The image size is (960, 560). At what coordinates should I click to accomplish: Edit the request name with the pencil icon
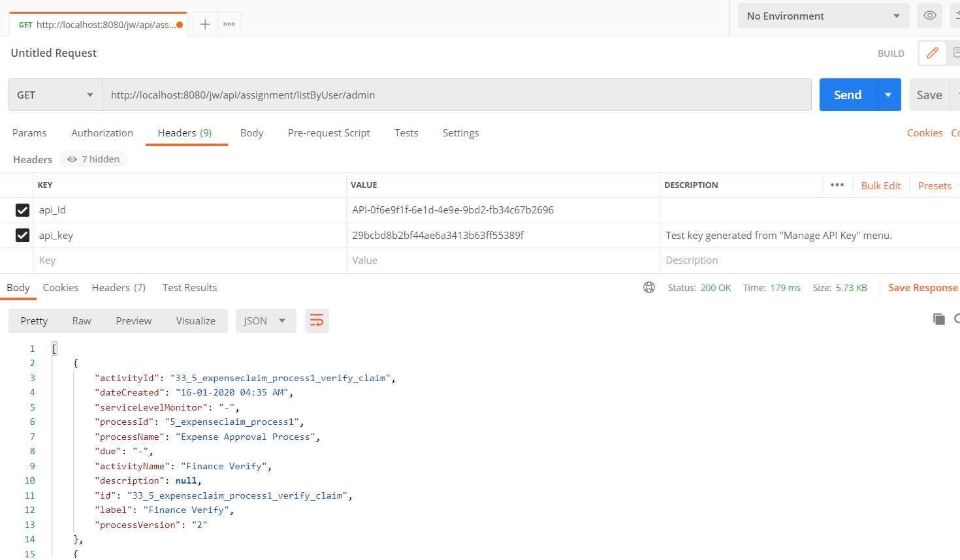tap(932, 53)
